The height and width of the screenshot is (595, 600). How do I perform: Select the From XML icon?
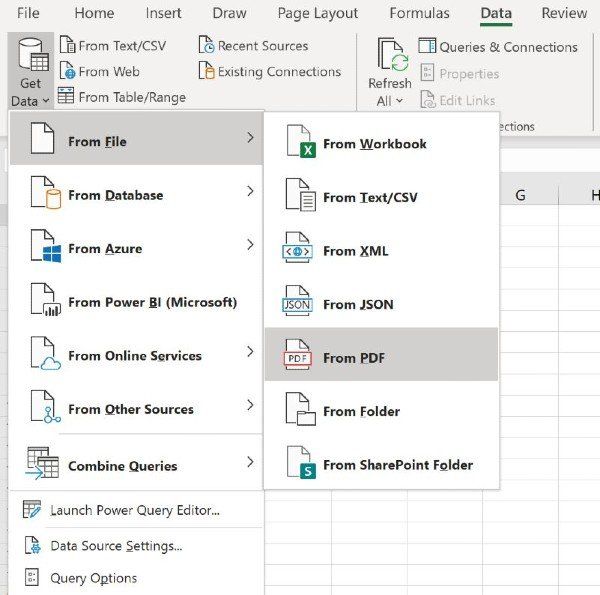pos(299,251)
